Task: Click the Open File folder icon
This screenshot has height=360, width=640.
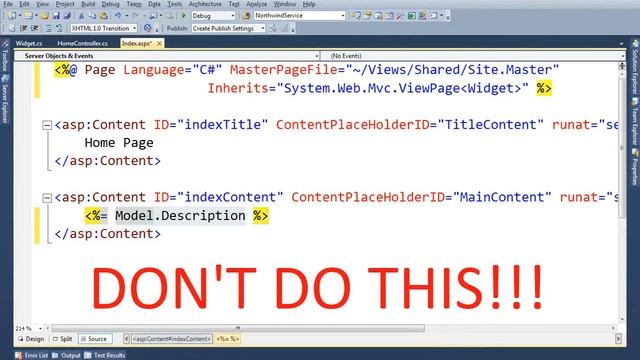Action: click(x=44, y=16)
